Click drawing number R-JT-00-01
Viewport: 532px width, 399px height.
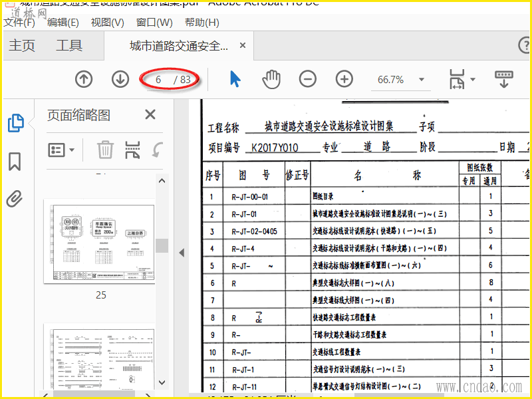[x=250, y=197]
